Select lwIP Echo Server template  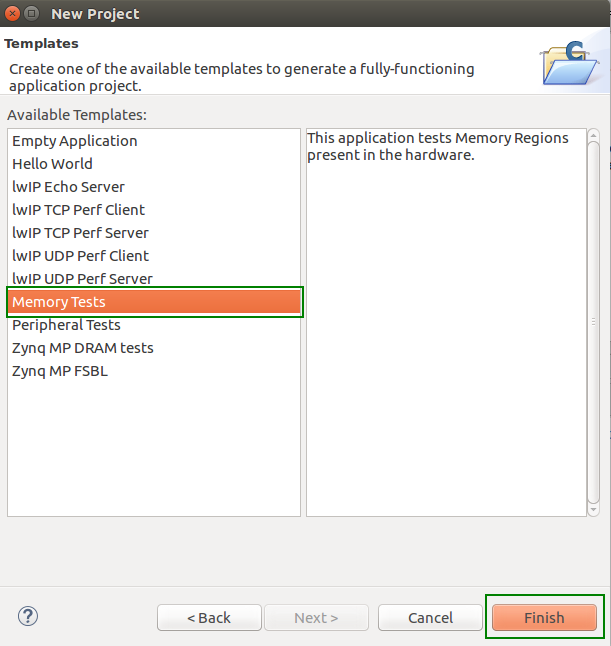[x=68, y=187]
